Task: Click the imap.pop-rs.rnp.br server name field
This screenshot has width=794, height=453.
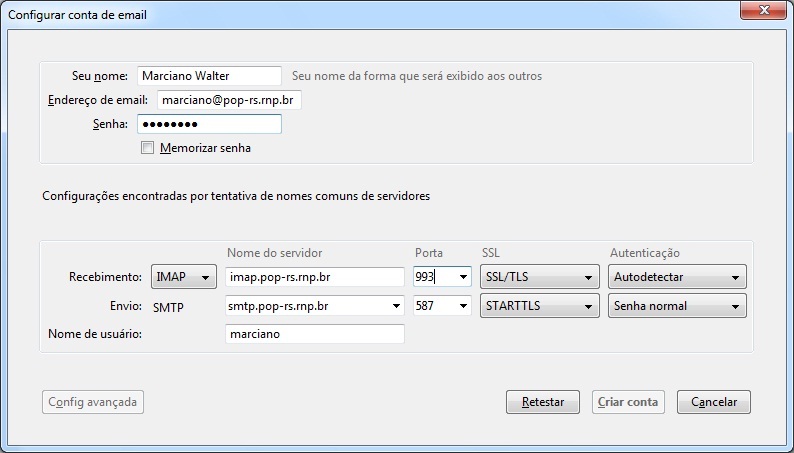Action: (x=315, y=277)
